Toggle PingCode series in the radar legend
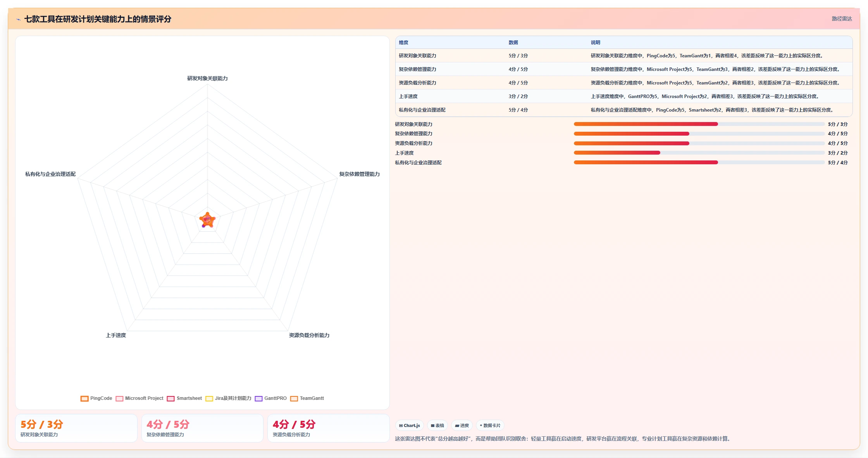Screen dimensions: 868x458 (x=96, y=398)
